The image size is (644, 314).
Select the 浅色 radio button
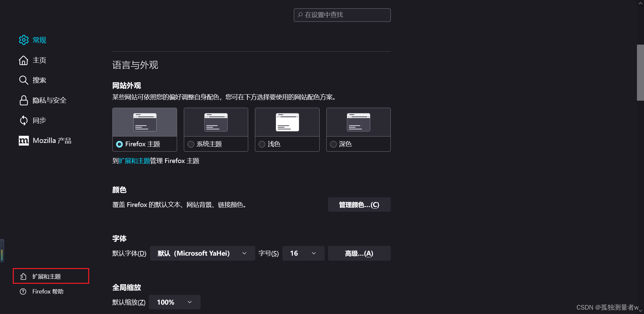(262, 144)
